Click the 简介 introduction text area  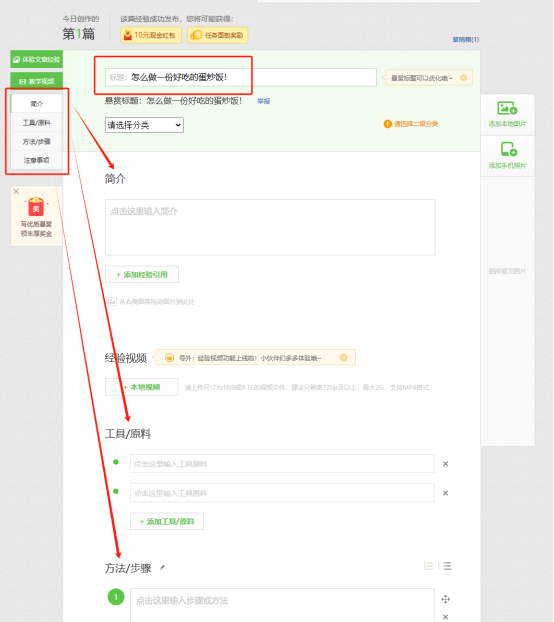270,227
